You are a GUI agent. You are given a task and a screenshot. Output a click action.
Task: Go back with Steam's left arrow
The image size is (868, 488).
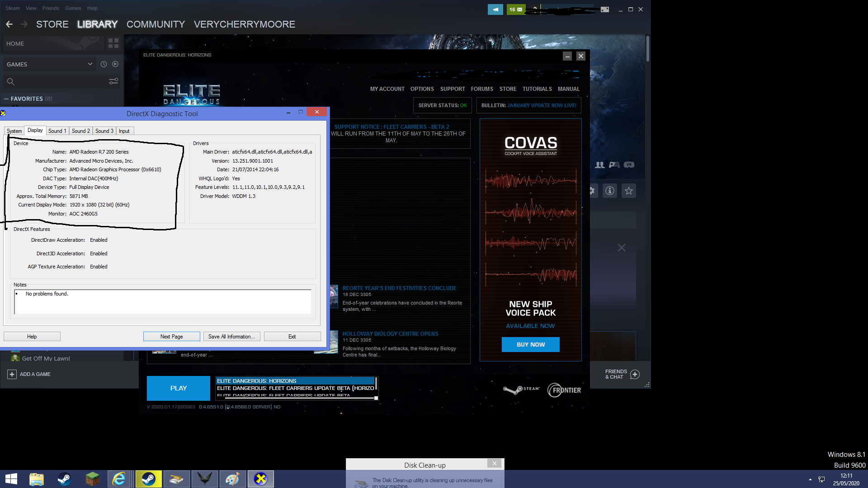[9, 24]
